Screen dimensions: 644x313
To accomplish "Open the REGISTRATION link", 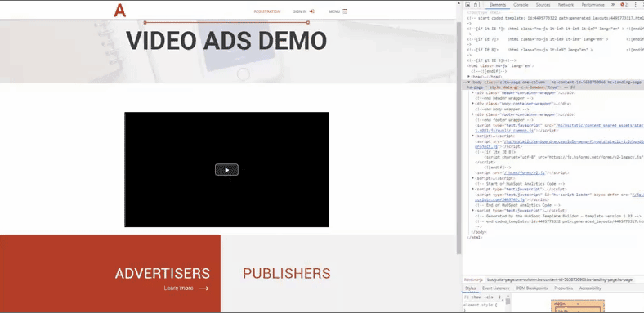I will [x=267, y=11].
